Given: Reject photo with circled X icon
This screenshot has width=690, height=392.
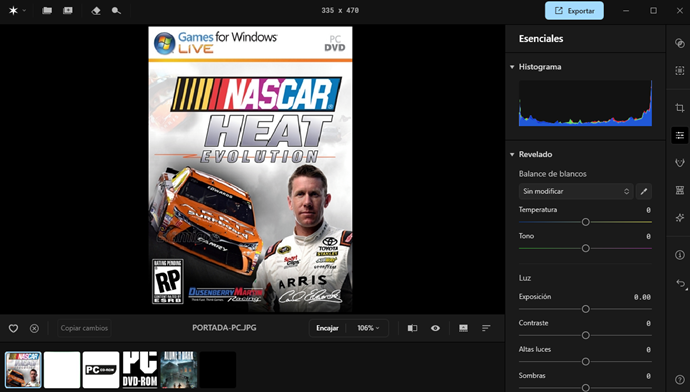Looking at the screenshot, I should coord(34,328).
